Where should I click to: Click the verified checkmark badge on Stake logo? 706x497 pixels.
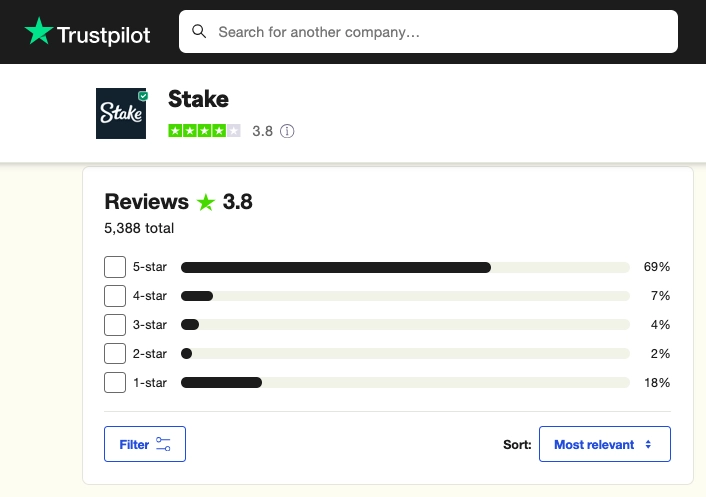pyautogui.click(x=143, y=95)
